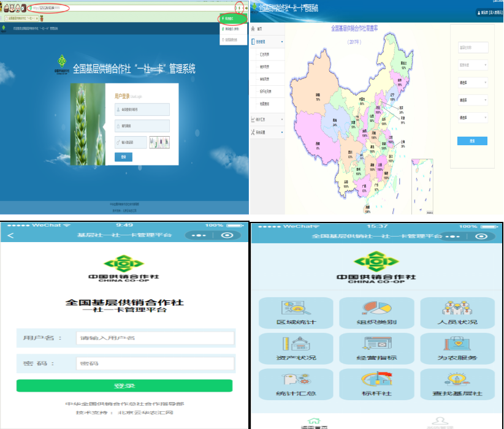This screenshot has height=429, width=504.
Task: Click the user account icon in dashboard header
Action: click(479, 13)
